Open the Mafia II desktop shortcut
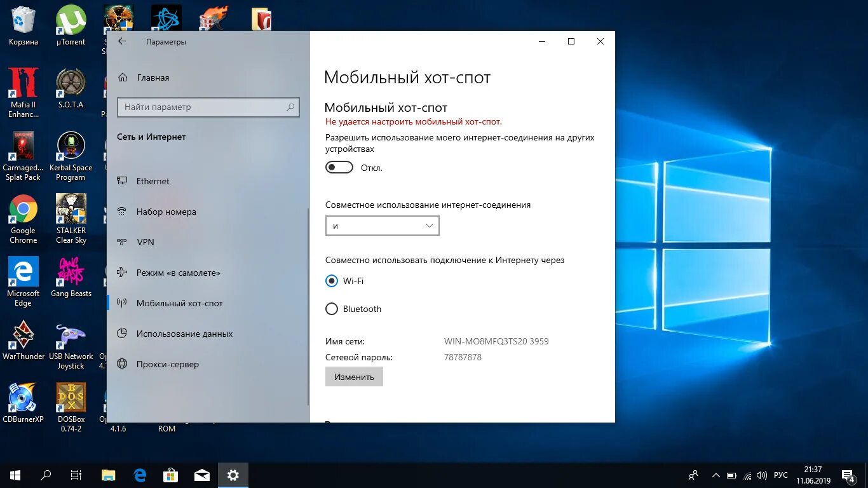 (24, 93)
